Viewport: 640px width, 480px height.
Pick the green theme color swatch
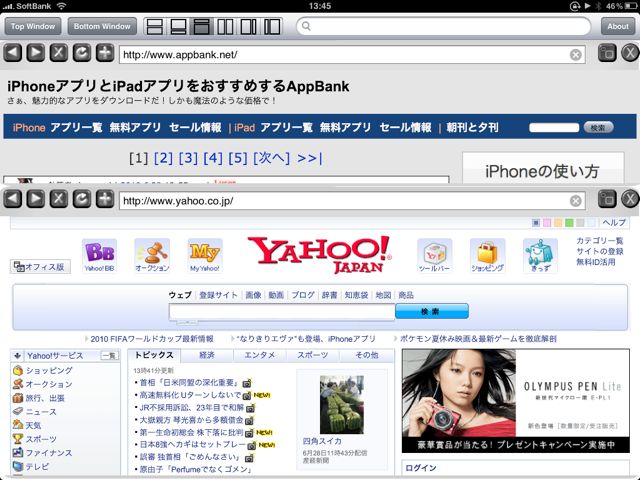coord(569,222)
